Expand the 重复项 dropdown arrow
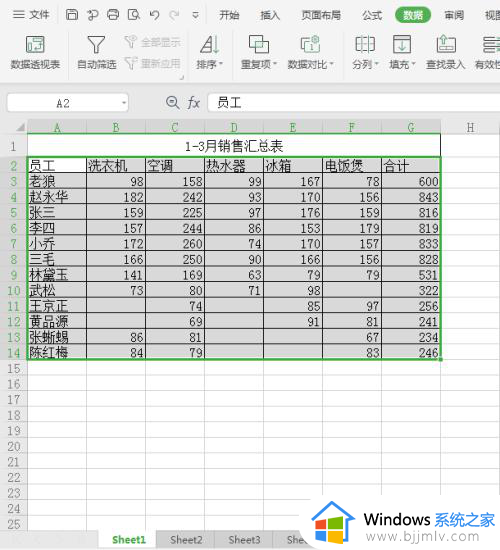 tap(275, 64)
